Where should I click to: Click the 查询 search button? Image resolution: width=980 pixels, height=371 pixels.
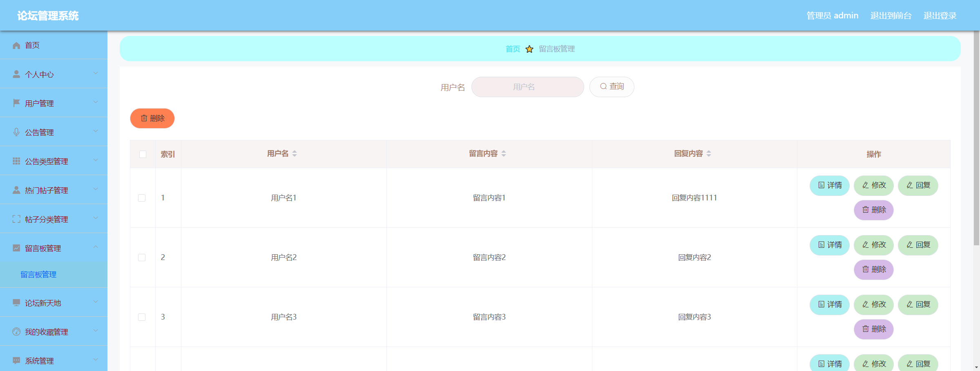[x=612, y=87]
